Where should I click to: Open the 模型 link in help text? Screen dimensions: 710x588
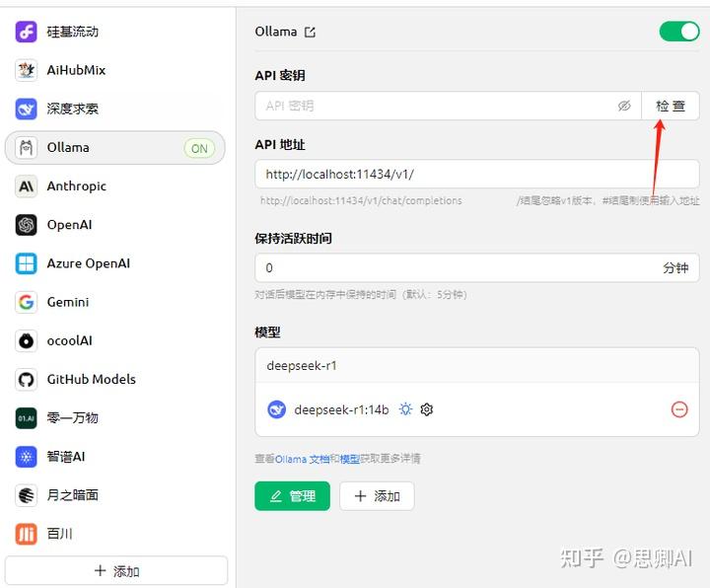tap(349, 459)
